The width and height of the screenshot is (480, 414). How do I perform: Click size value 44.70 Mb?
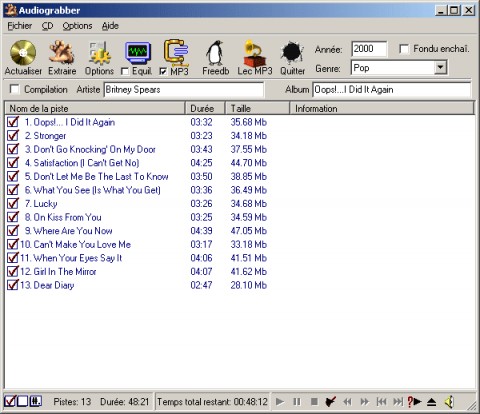(249, 163)
